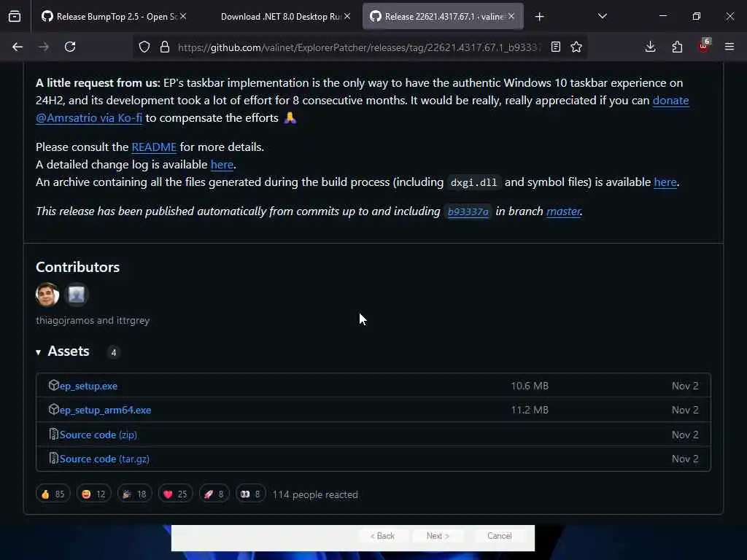This screenshot has height=560, width=747.
Task: Open build archive here link
Action: click(x=665, y=182)
